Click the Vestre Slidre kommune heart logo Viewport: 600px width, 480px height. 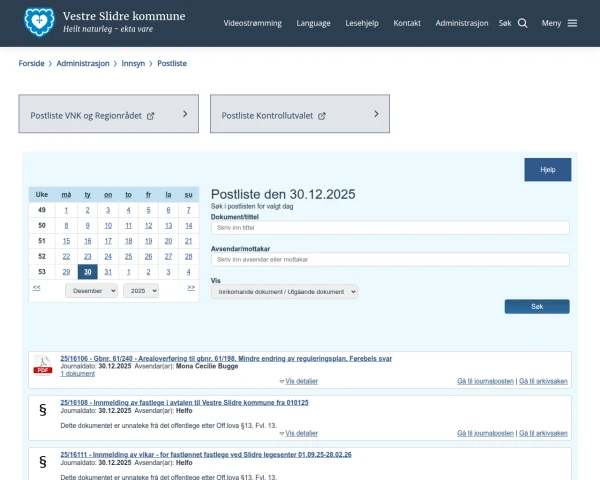click(x=38, y=22)
